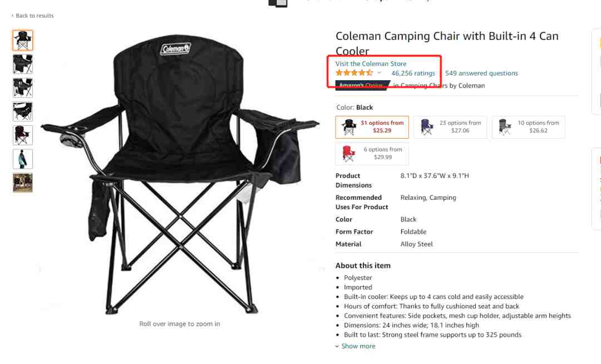Image resolution: width=601 pixels, height=364 pixels.
Task: Open the third thumbnail of the chair
Action: (x=23, y=88)
